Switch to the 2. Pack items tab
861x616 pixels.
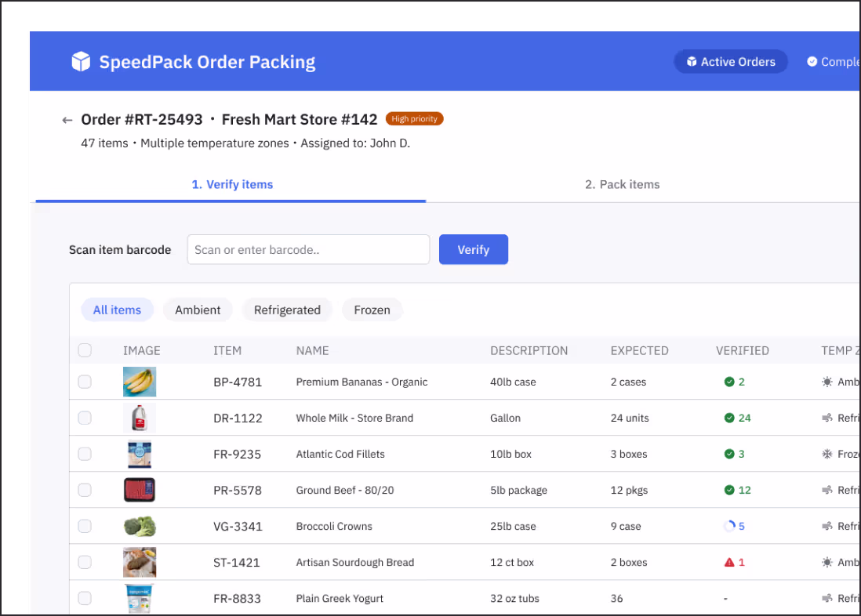click(x=622, y=184)
